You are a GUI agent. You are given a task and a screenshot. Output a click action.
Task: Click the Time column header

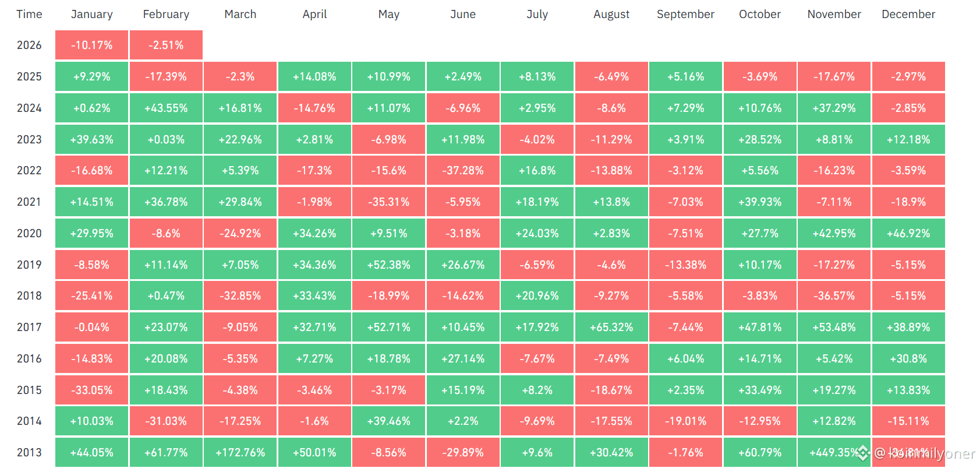pos(29,14)
